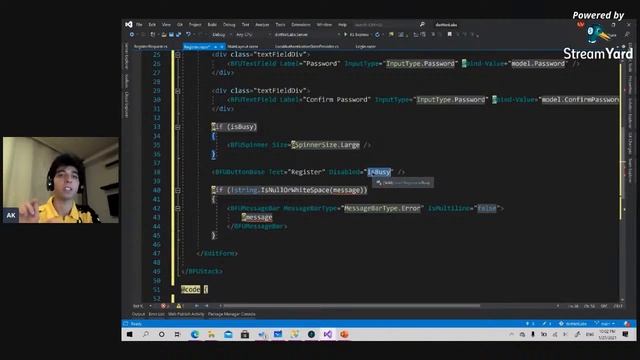The width and height of the screenshot is (640, 360).
Task: Switch to the RegisterRequest.cs tab
Action: [151, 47]
